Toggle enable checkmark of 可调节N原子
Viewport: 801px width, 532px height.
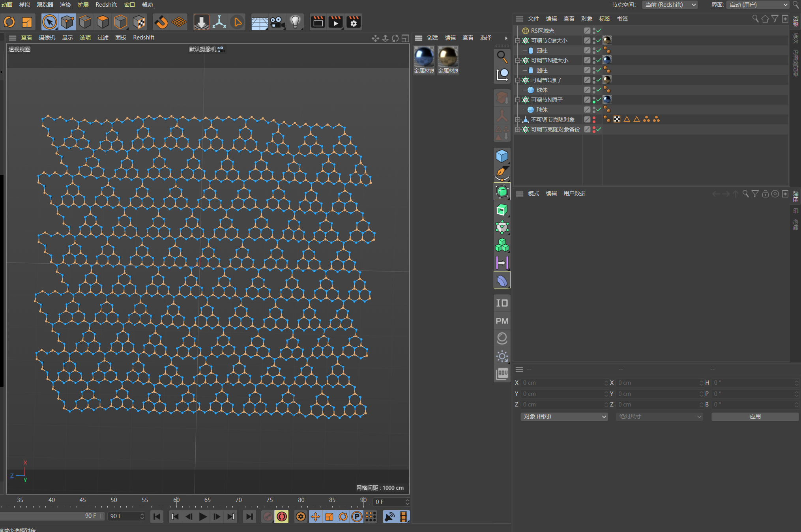[x=599, y=100]
